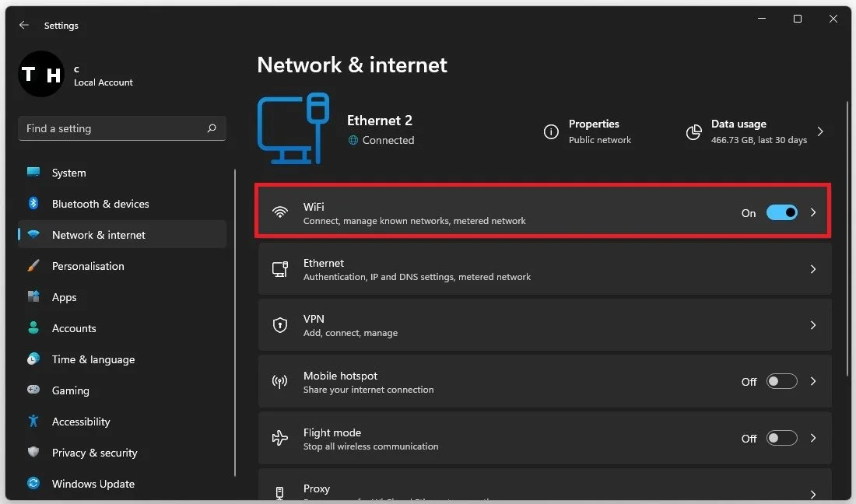The width and height of the screenshot is (856, 504).
Task: Turn off the WiFi toggle
Action: tap(782, 212)
